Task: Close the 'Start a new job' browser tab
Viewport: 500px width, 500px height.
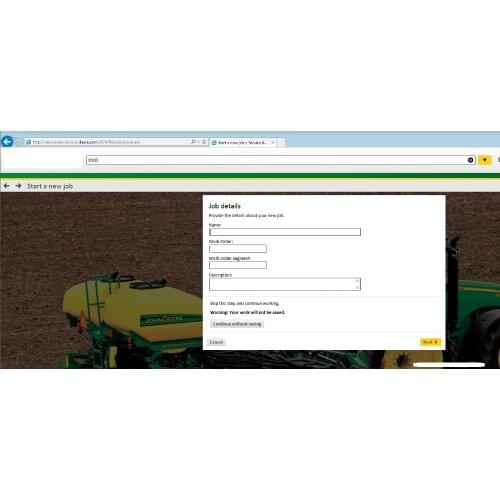Action: pos(273,142)
